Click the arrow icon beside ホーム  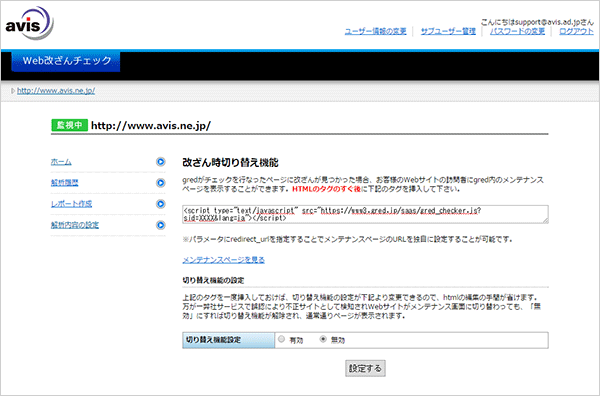pos(161,162)
